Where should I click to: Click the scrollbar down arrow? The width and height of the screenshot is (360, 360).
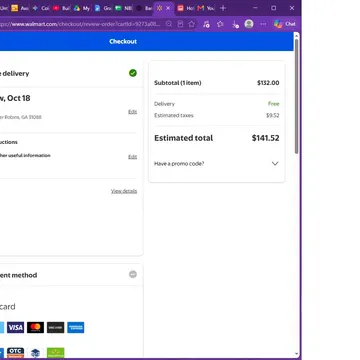tap(296, 354)
